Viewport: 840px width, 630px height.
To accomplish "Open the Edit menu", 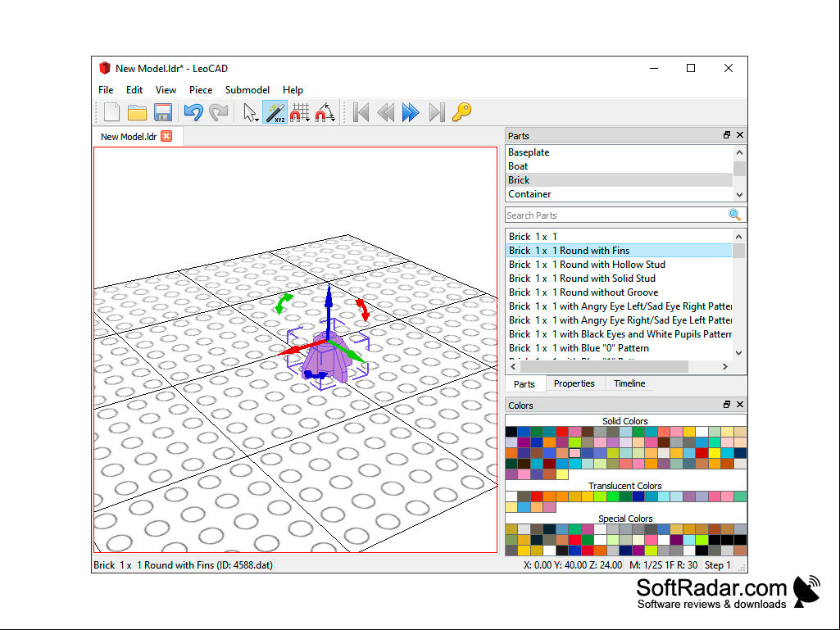I will [134, 90].
